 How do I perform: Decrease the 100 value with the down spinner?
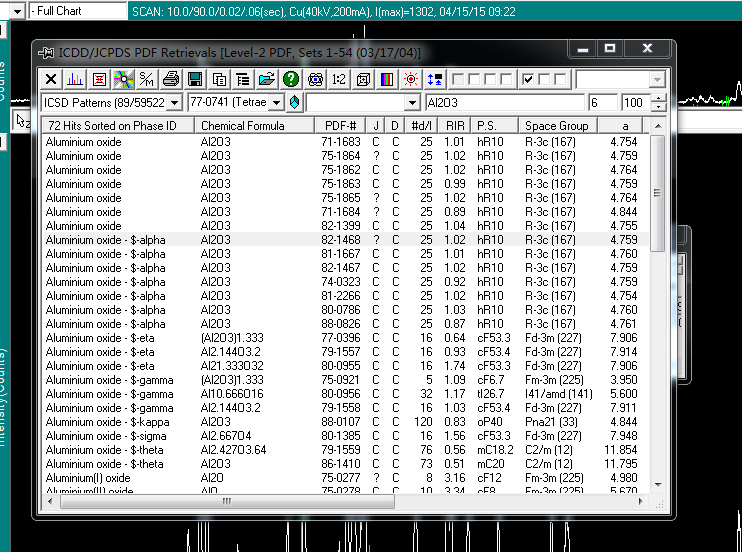(x=659, y=107)
